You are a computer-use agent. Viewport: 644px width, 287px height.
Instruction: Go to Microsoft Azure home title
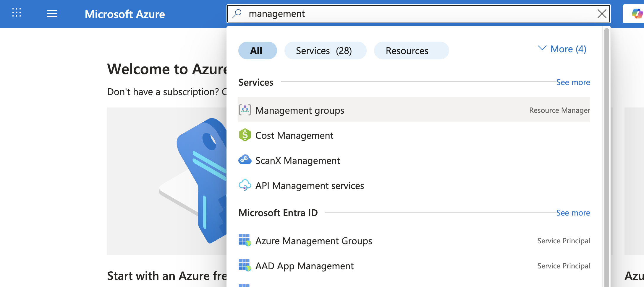pyautogui.click(x=125, y=14)
